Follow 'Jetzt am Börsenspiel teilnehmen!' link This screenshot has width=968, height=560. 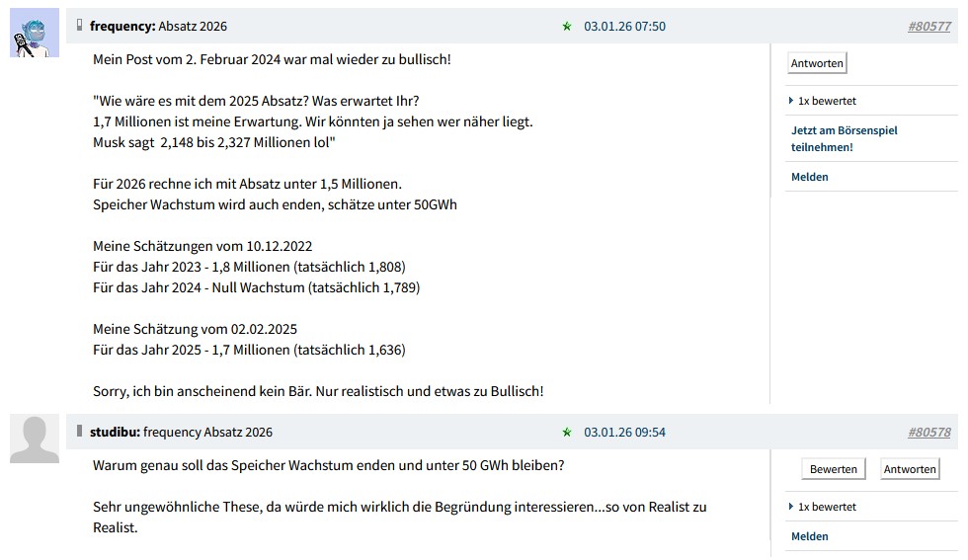[844, 138]
